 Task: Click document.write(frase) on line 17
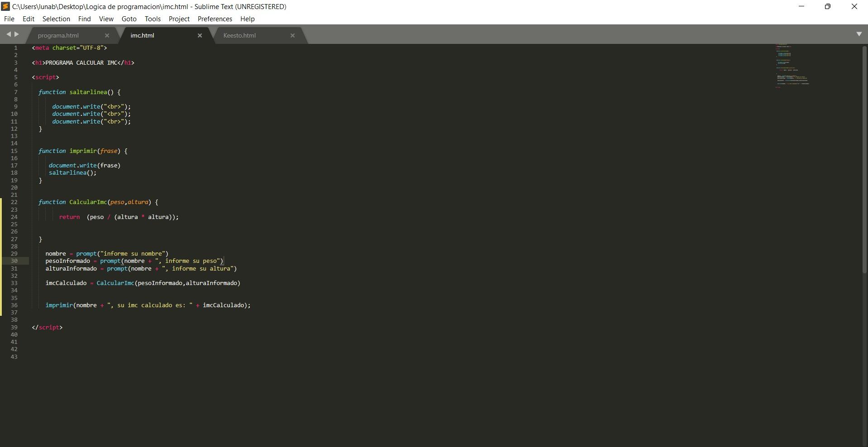[x=85, y=166]
